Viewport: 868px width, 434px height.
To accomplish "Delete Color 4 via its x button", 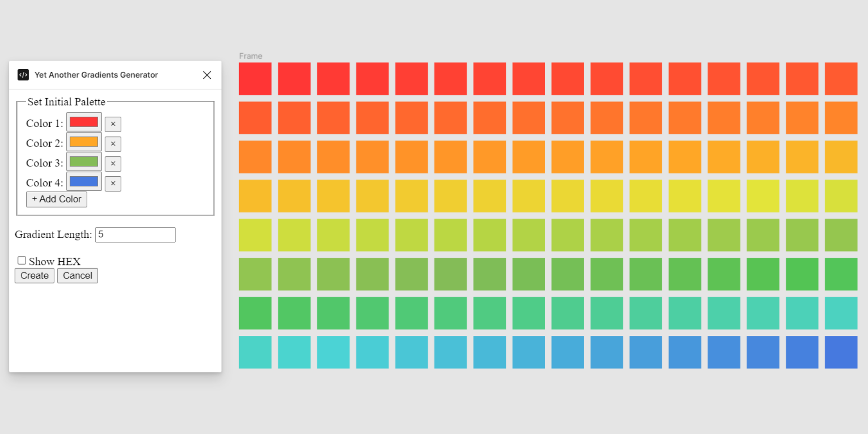I will (113, 184).
